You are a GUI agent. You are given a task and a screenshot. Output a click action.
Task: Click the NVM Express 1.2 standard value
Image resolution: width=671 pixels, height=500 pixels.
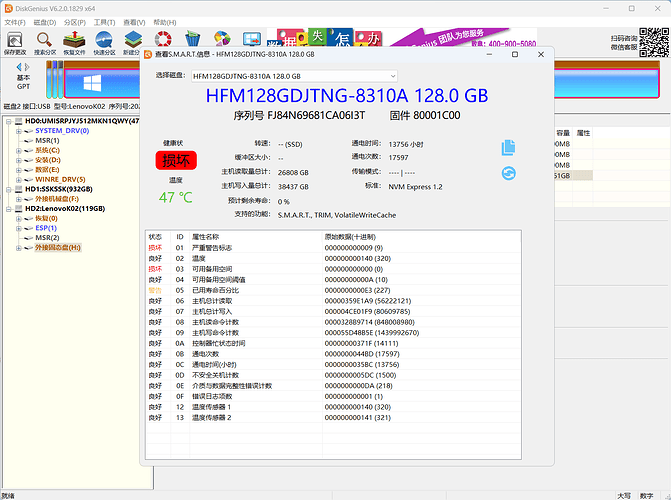coord(415,187)
